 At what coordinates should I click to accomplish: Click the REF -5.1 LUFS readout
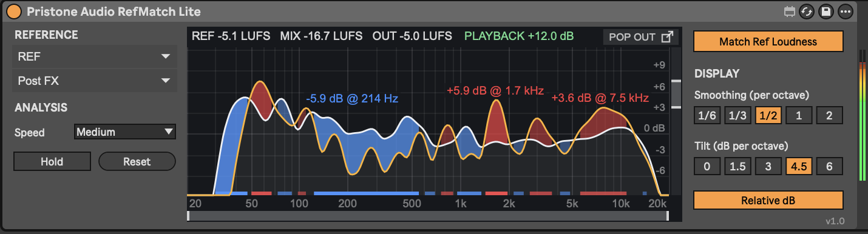231,36
